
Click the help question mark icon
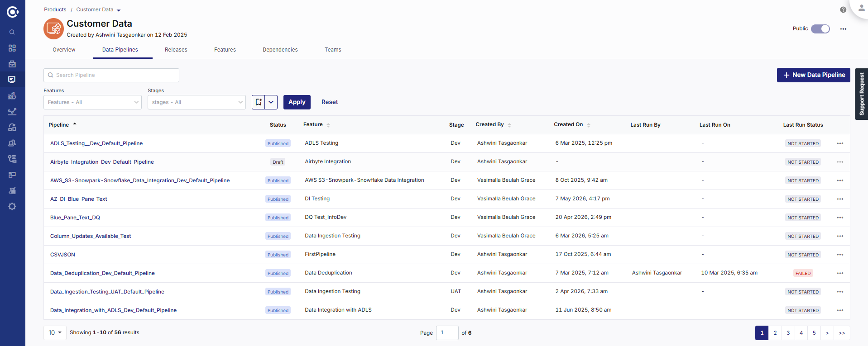843,9
